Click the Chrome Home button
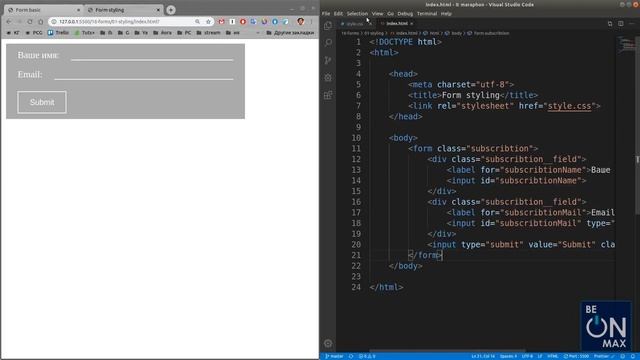 pyautogui.click(x=40, y=21)
